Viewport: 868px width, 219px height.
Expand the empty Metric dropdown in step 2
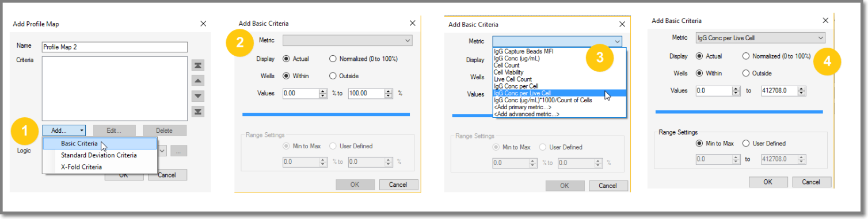click(x=348, y=40)
